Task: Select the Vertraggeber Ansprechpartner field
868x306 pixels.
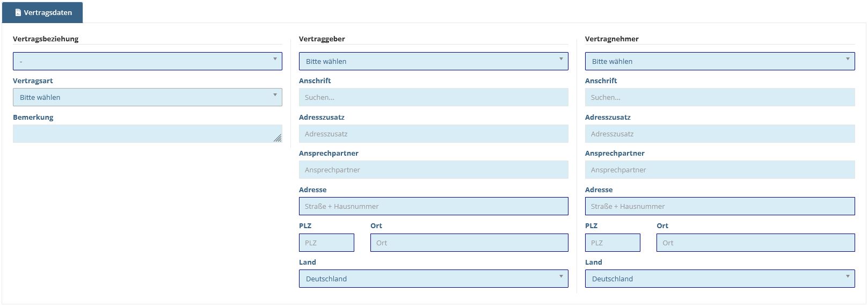Action: pyautogui.click(x=434, y=170)
